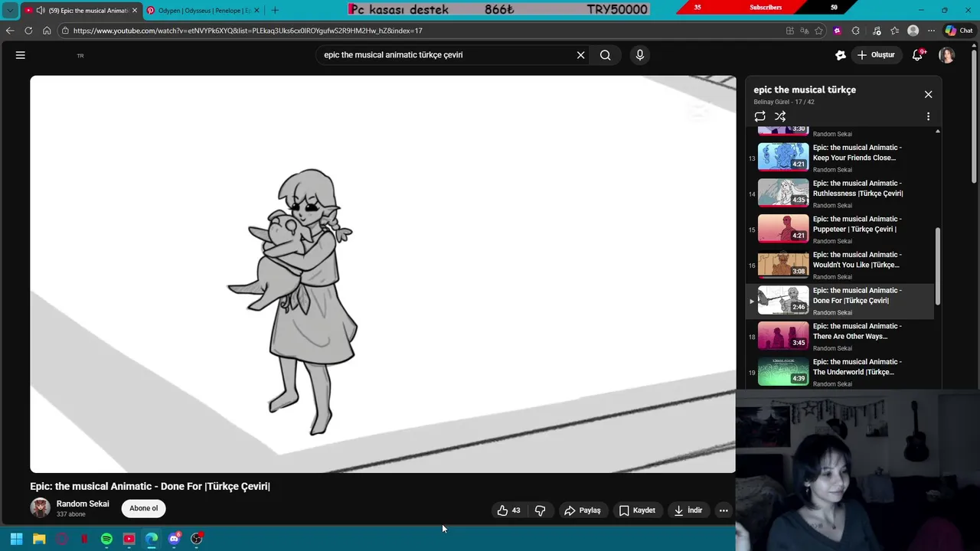Open the epic the musical türkçe playlist title

pos(805,90)
